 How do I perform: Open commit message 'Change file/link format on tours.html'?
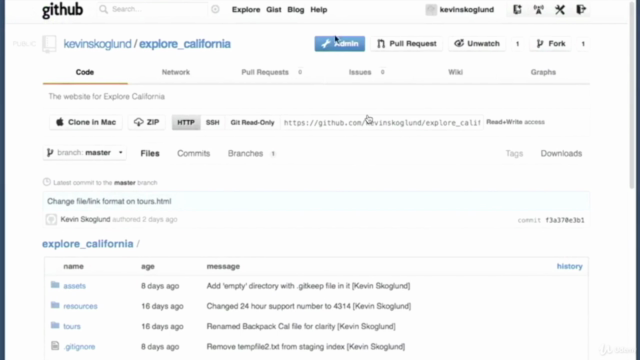click(x=109, y=201)
